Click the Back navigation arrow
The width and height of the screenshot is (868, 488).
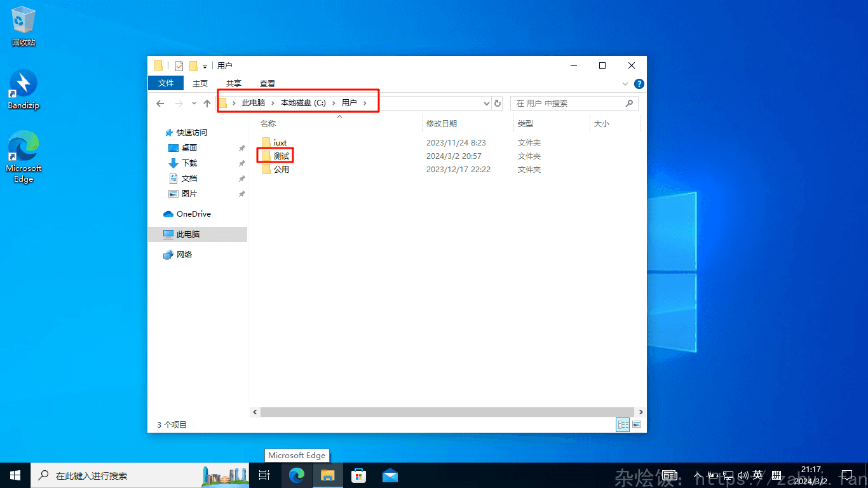(160, 104)
